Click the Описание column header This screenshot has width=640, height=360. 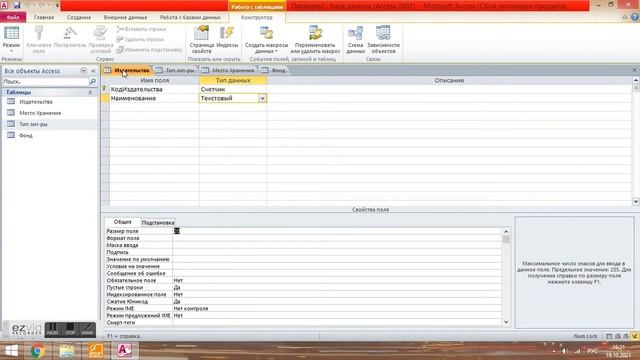tap(449, 80)
